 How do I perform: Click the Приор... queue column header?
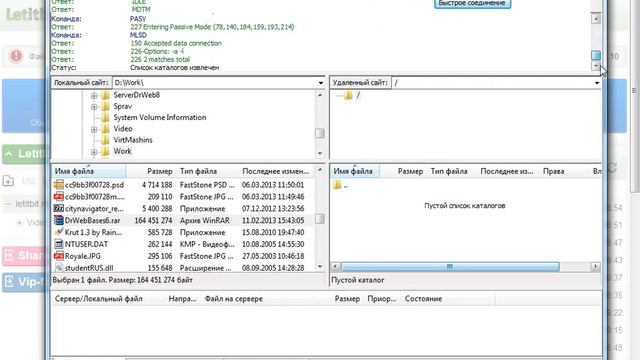(x=382, y=299)
